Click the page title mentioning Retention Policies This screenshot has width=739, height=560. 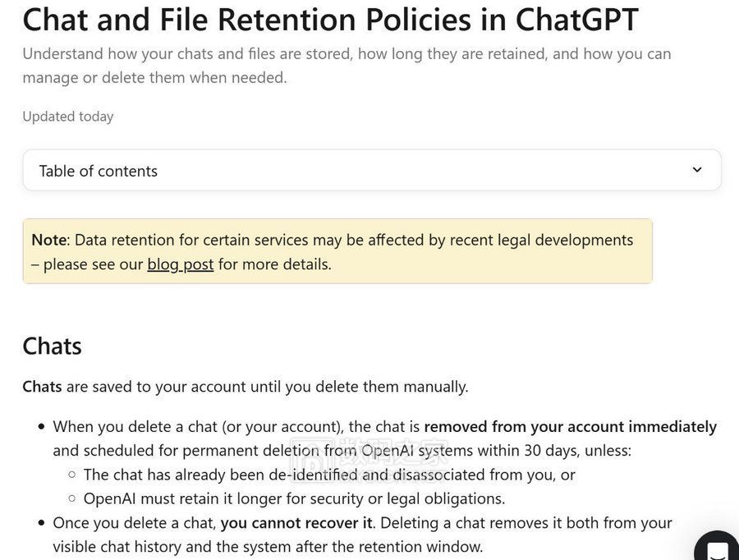(x=330, y=20)
